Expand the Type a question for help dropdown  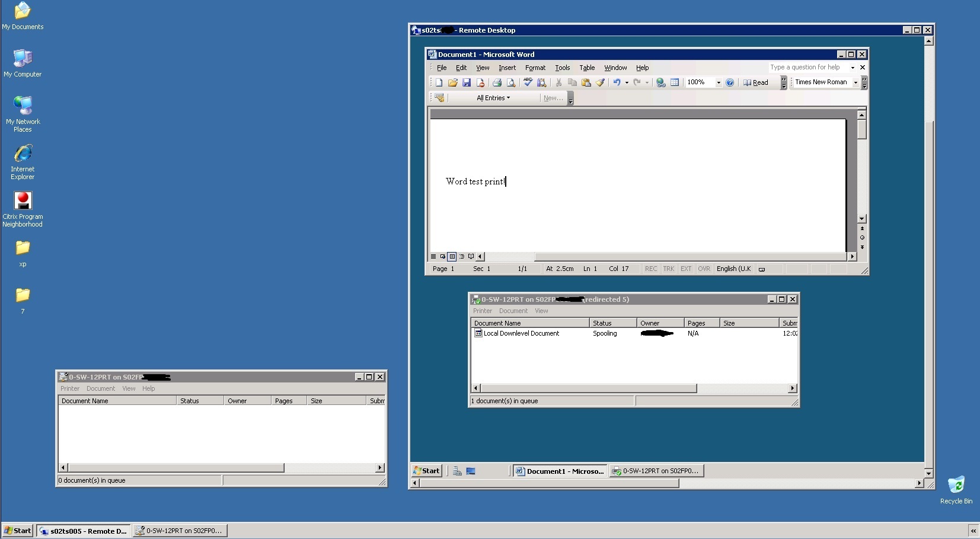tap(853, 68)
